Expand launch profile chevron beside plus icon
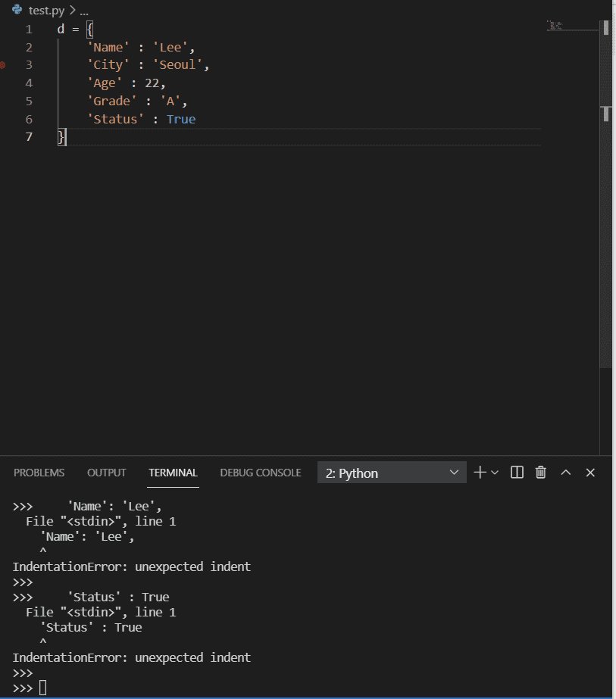Image resolution: width=616 pixels, height=699 pixels. point(495,473)
